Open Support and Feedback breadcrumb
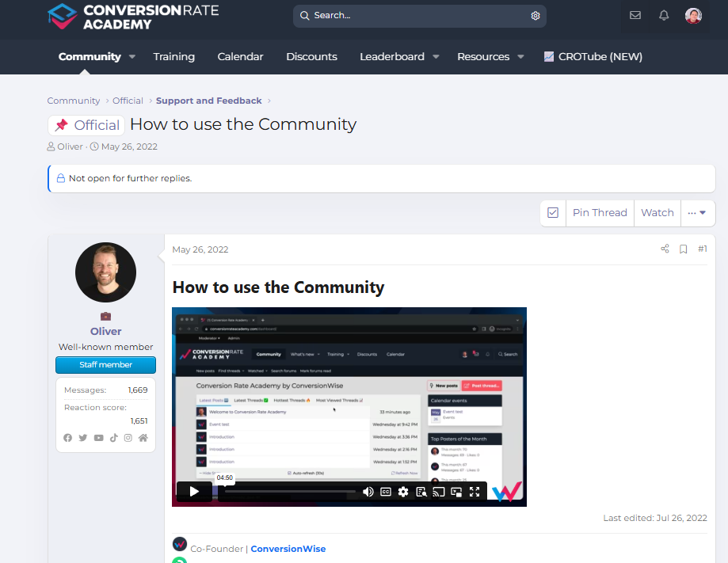The width and height of the screenshot is (728, 563). coord(209,101)
